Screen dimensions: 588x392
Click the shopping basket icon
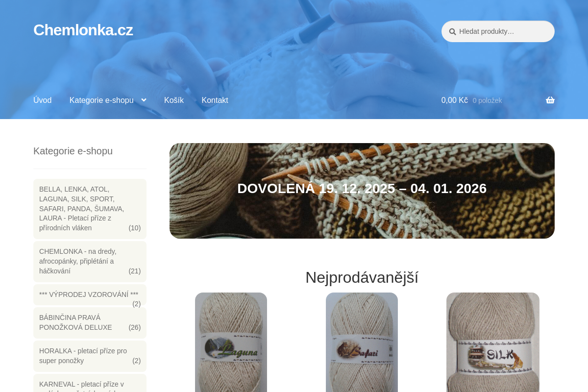(x=550, y=100)
